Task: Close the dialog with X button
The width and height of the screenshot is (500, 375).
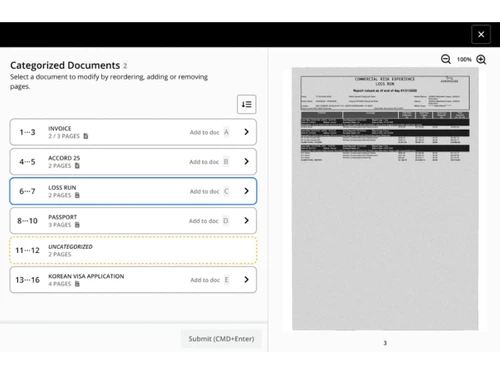Action: coord(481,34)
